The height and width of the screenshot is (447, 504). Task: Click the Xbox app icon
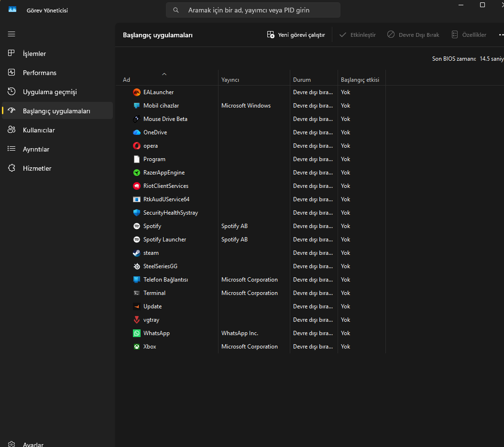[x=137, y=347]
